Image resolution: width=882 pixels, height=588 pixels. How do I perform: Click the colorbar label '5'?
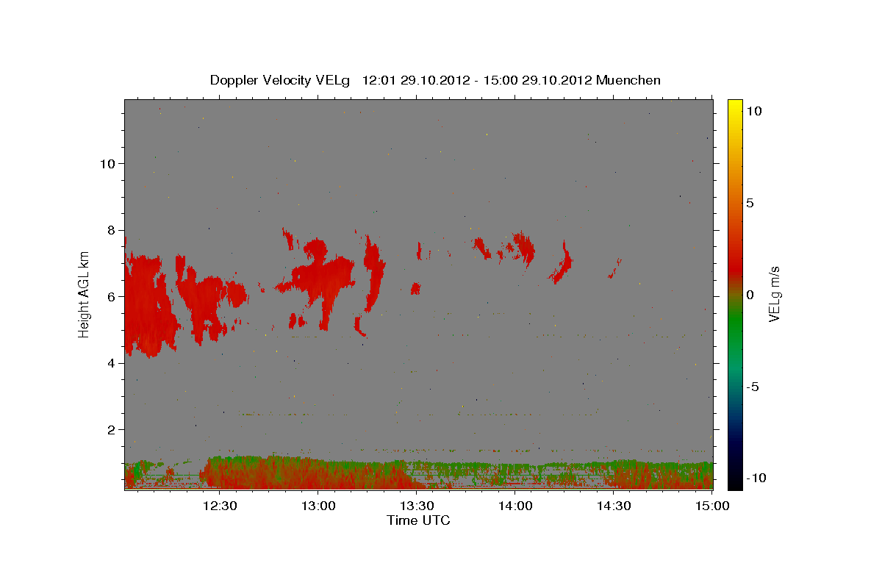751,203
